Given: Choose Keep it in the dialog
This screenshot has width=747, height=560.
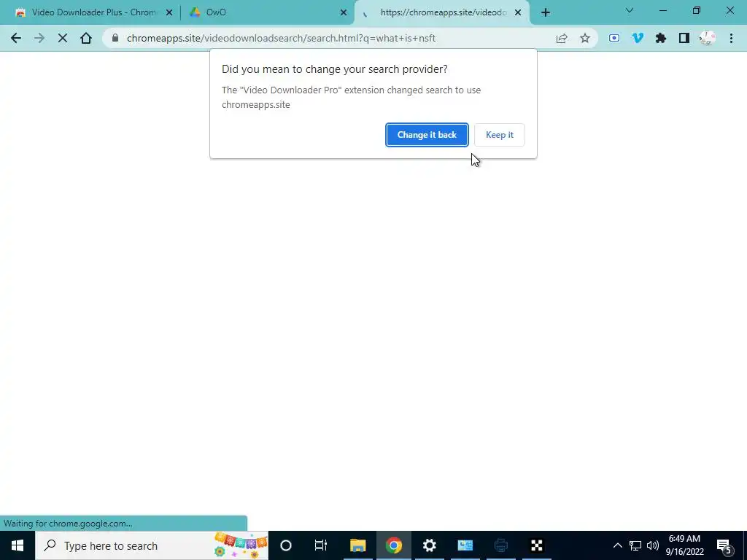Looking at the screenshot, I should tap(499, 135).
